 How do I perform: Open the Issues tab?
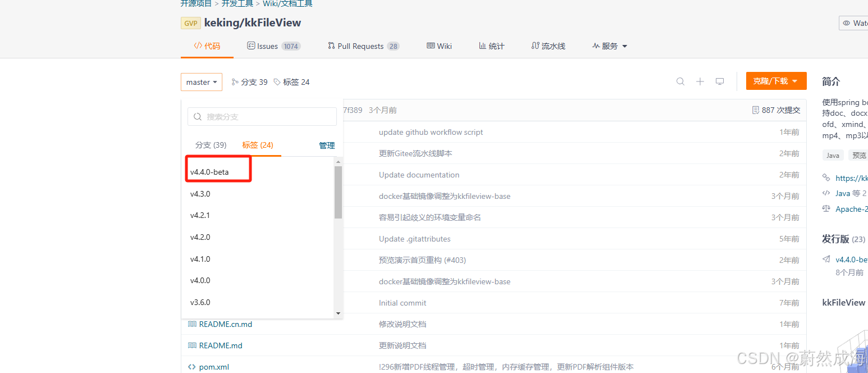(274, 46)
